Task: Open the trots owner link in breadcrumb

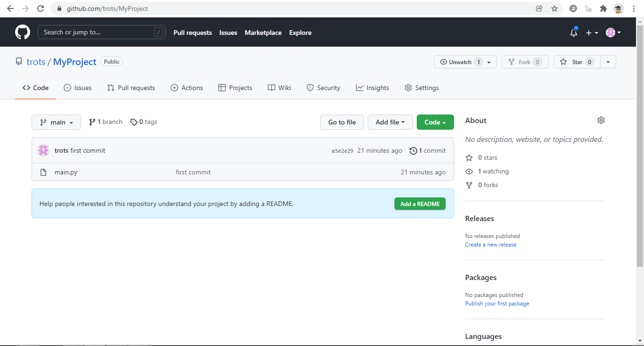Action: click(36, 62)
